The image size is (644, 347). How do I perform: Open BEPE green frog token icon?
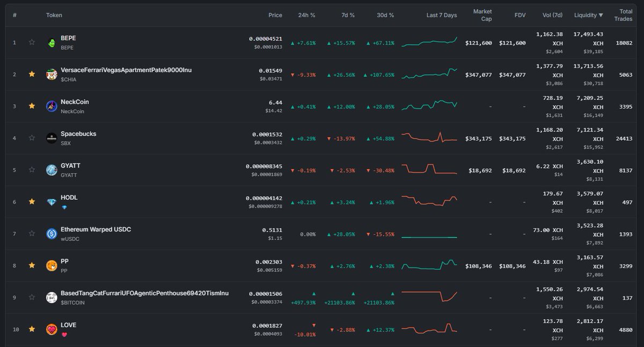pyautogui.click(x=52, y=42)
